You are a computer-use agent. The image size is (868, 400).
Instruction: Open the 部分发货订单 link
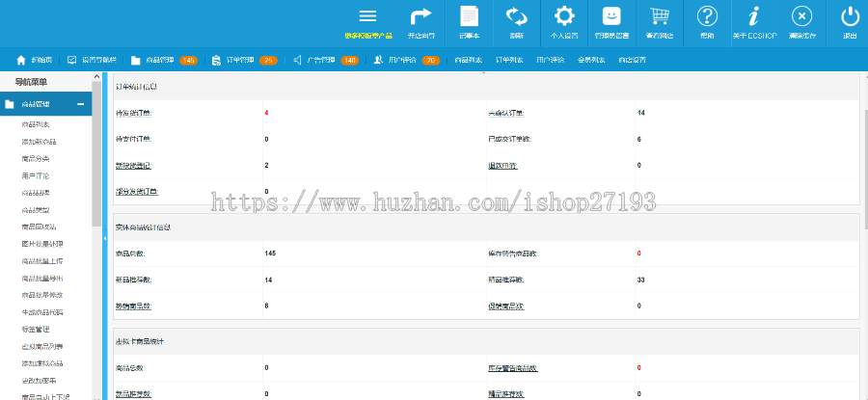(x=137, y=192)
